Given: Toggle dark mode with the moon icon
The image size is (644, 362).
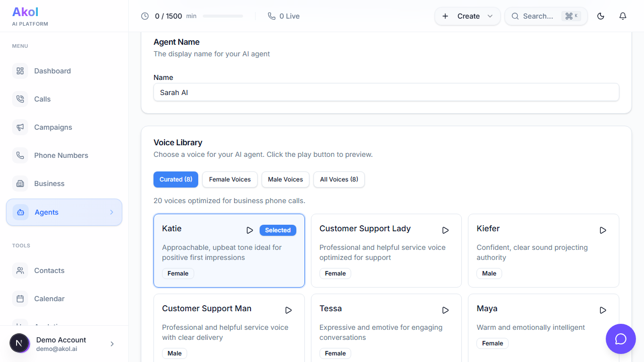Looking at the screenshot, I should (600, 16).
